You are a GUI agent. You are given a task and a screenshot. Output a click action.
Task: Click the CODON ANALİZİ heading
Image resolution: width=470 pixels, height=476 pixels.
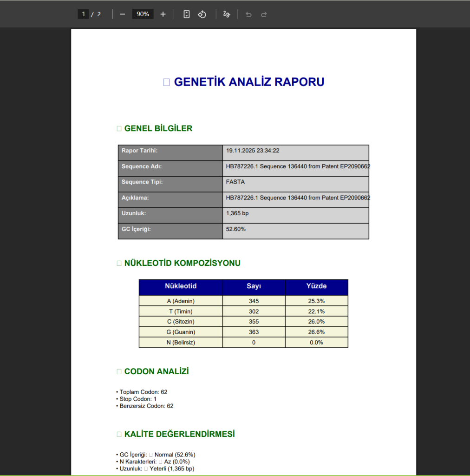click(x=157, y=372)
